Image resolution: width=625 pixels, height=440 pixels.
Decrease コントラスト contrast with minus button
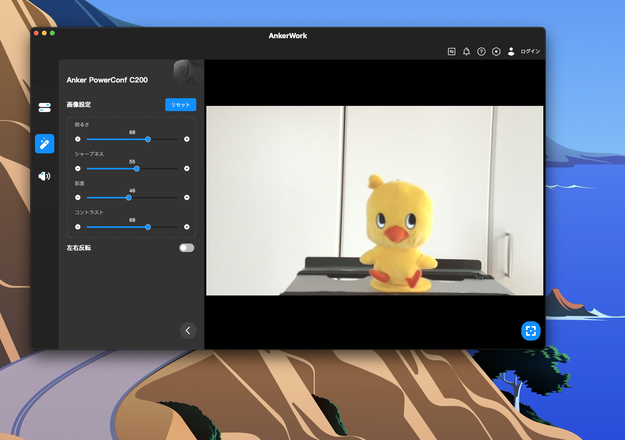click(78, 227)
